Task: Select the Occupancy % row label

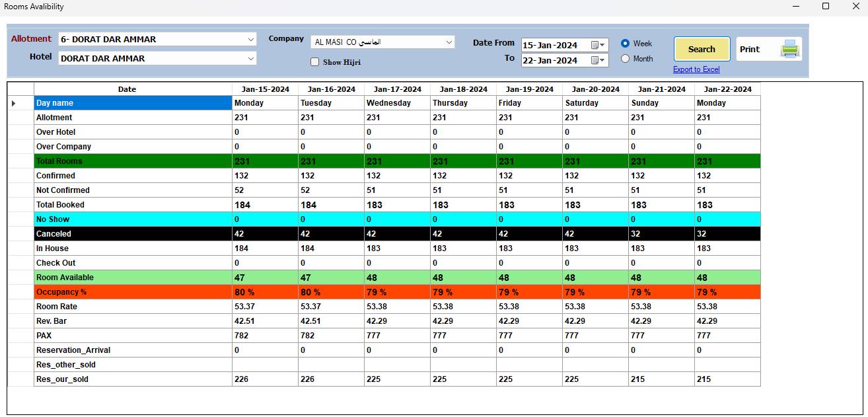Action: 133,292
